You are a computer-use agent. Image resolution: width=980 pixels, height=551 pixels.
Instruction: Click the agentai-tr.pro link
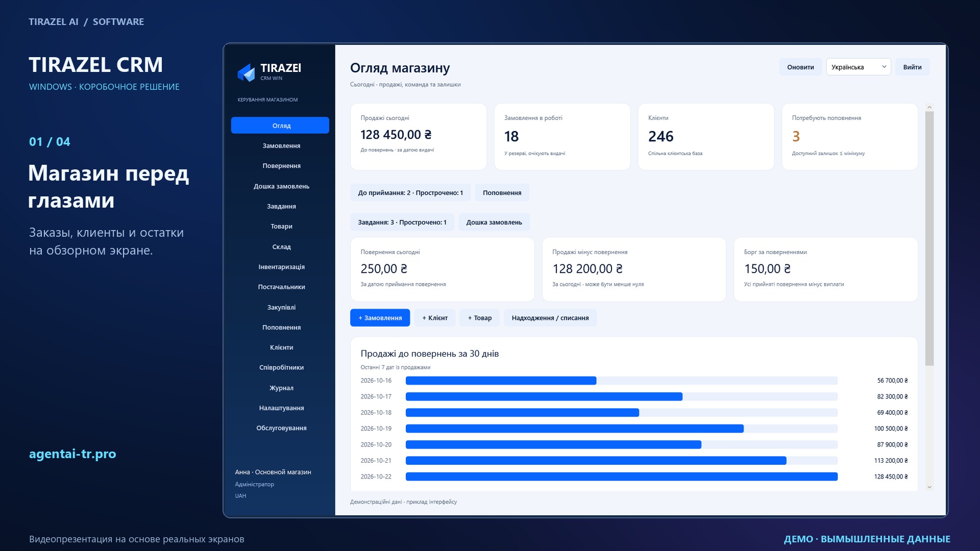[72, 454]
